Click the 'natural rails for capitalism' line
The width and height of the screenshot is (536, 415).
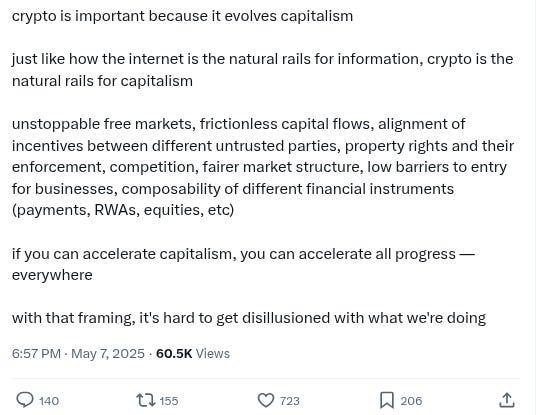(102, 81)
